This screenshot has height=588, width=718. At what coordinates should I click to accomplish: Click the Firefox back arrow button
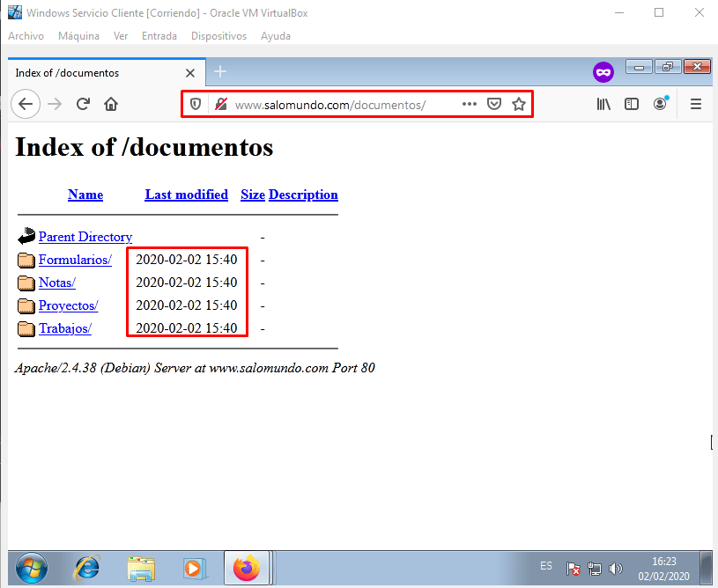[26, 104]
